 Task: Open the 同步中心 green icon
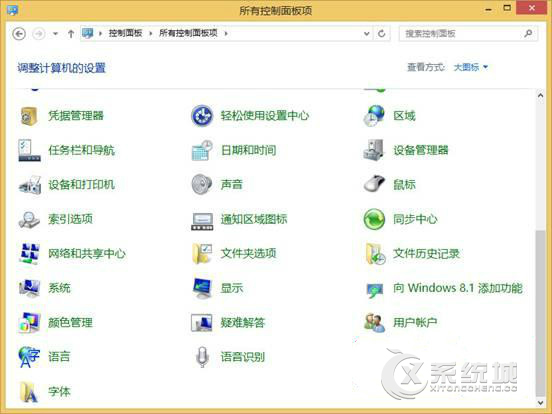[x=374, y=219]
